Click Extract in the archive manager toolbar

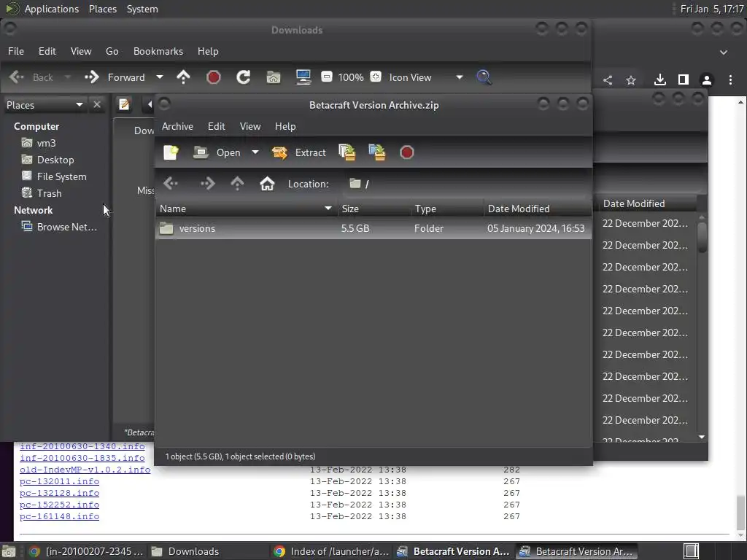298,152
